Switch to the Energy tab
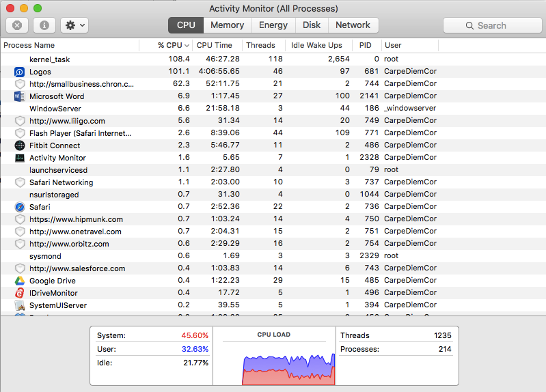Screen dimensions: 546x392 (273, 25)
